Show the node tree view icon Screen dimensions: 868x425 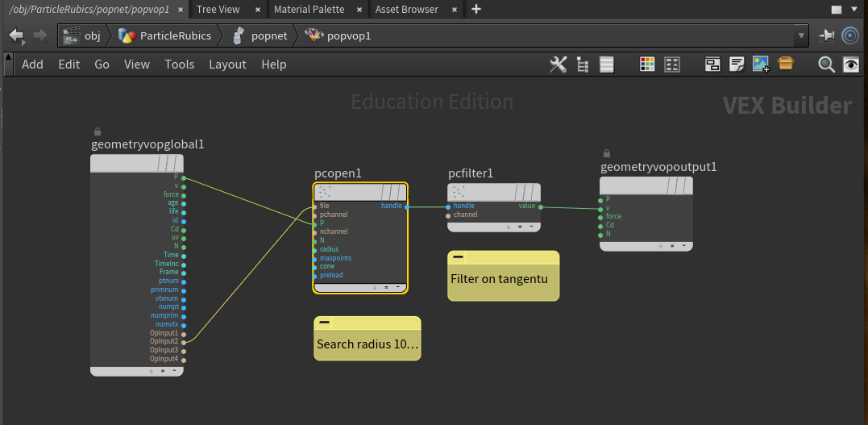(x=583, y=65)
